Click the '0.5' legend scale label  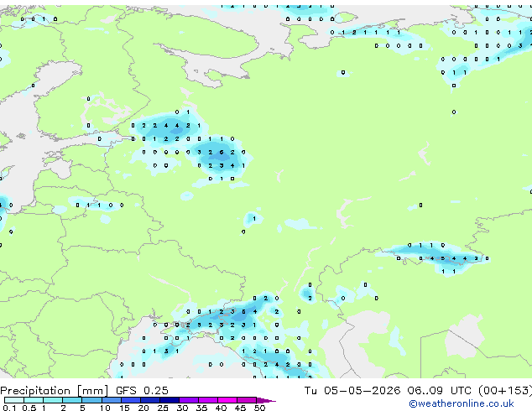(29, 408)
